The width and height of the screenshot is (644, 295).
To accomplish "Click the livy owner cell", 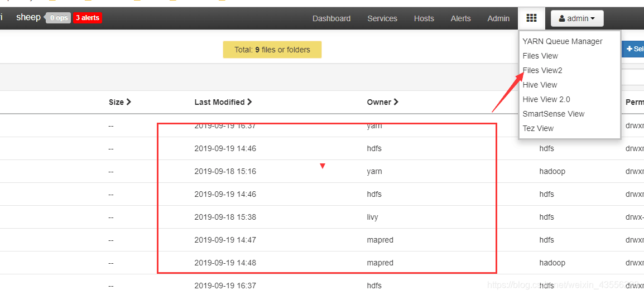I will tap(373, 217).
